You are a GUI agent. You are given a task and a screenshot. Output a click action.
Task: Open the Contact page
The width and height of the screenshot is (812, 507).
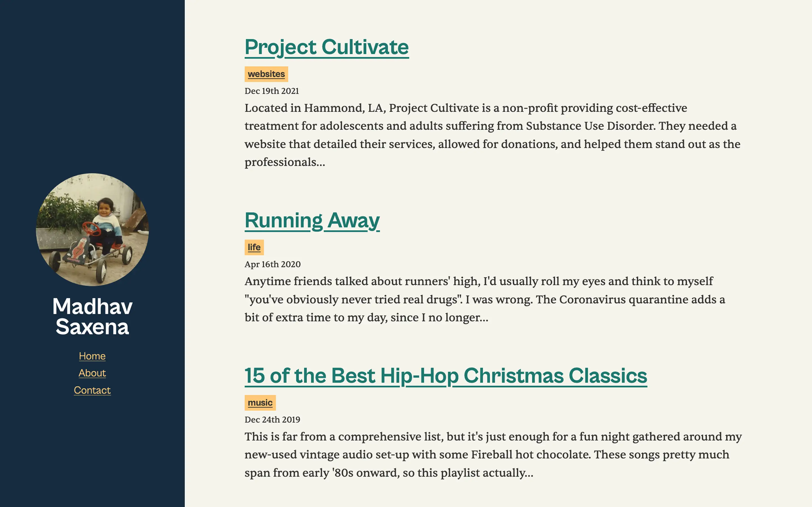[92, 390]
